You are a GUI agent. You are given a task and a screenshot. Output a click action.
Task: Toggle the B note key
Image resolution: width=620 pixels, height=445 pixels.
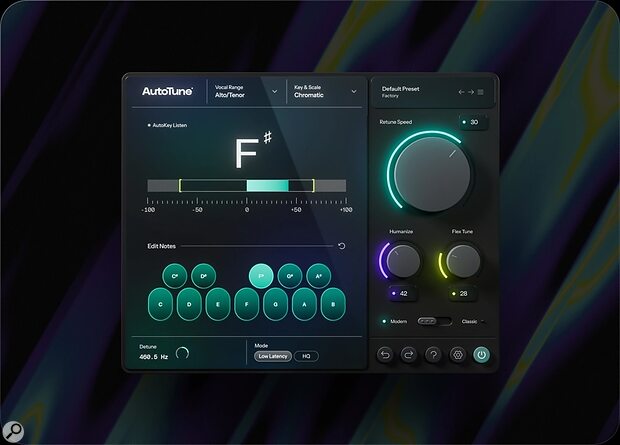click(333, 304)
